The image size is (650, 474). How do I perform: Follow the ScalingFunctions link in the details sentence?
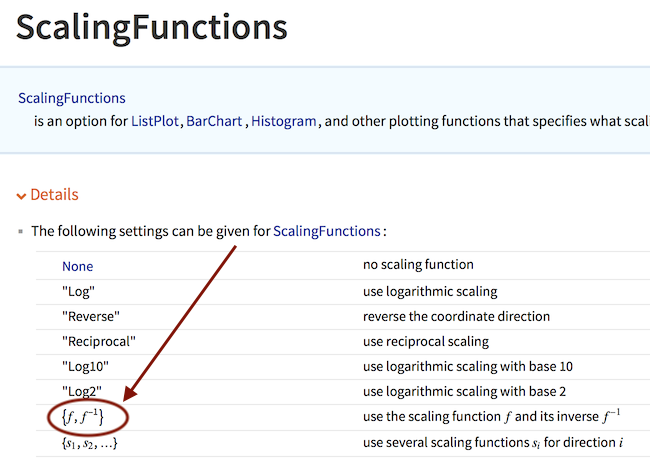327,231
